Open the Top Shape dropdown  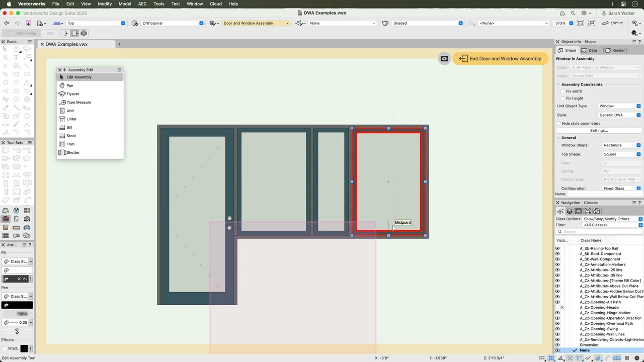[x=622, y=154]
